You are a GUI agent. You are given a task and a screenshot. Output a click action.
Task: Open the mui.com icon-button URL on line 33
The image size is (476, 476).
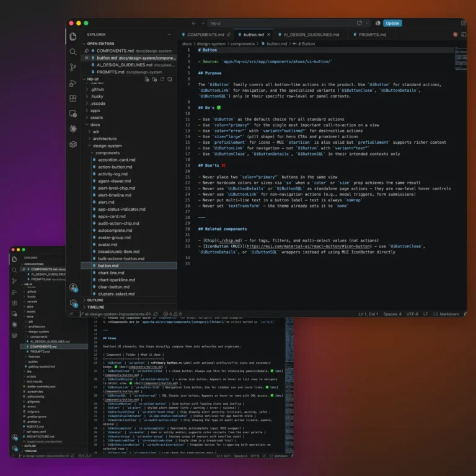(309, 246)
